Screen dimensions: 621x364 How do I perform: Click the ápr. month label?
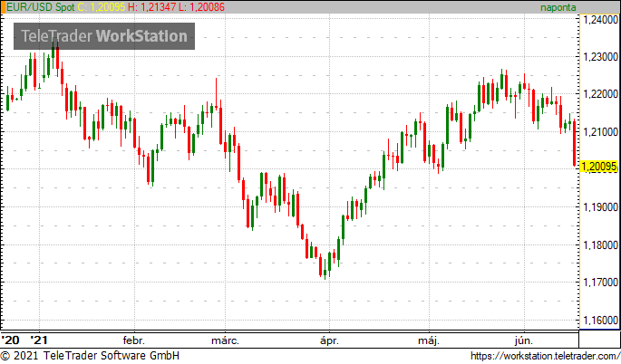coord(329,340)
